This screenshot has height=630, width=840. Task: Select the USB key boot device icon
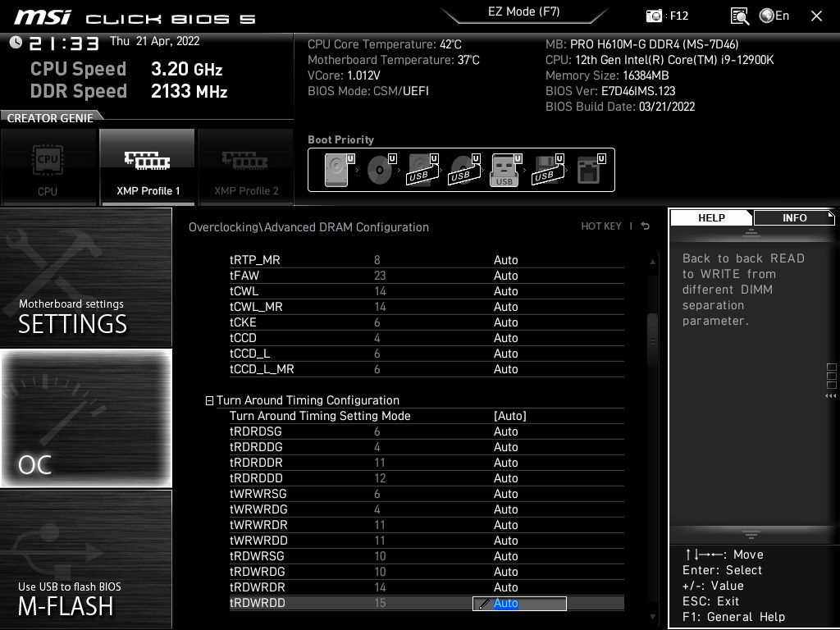[505, 170]
